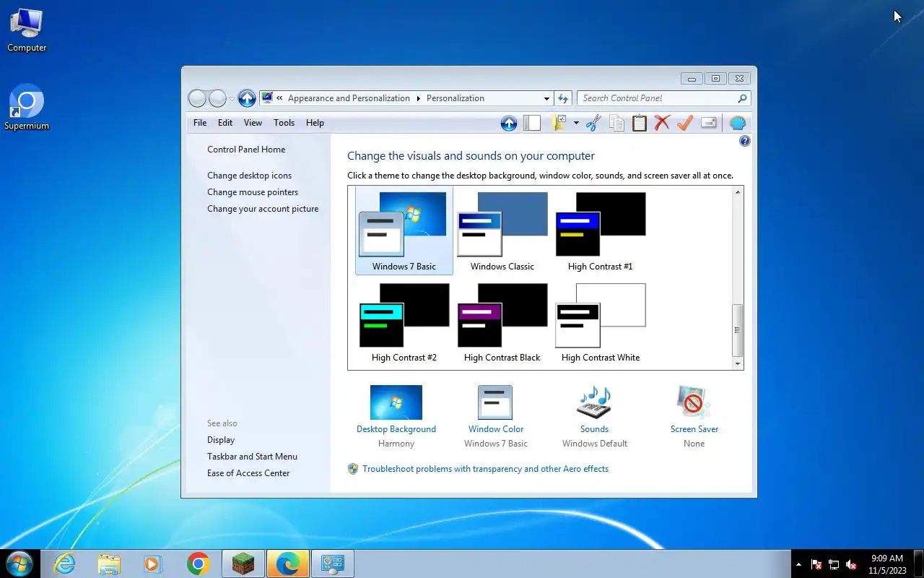Viewport: 924px width, 578px height.
Task: Open Microsoft Edge from the taskbar
Action: pos(288,564)
